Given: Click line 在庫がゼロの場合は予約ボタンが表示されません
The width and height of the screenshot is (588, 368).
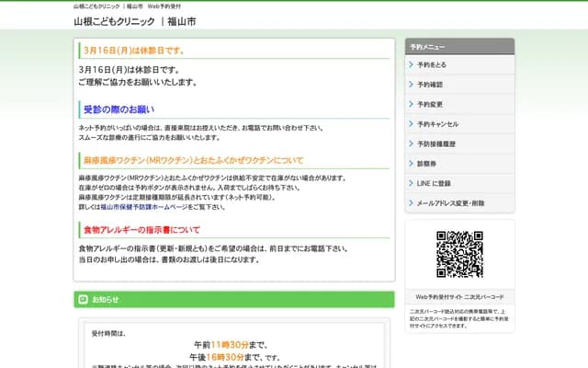Looking at the screenshot, I should click(147, 188).
